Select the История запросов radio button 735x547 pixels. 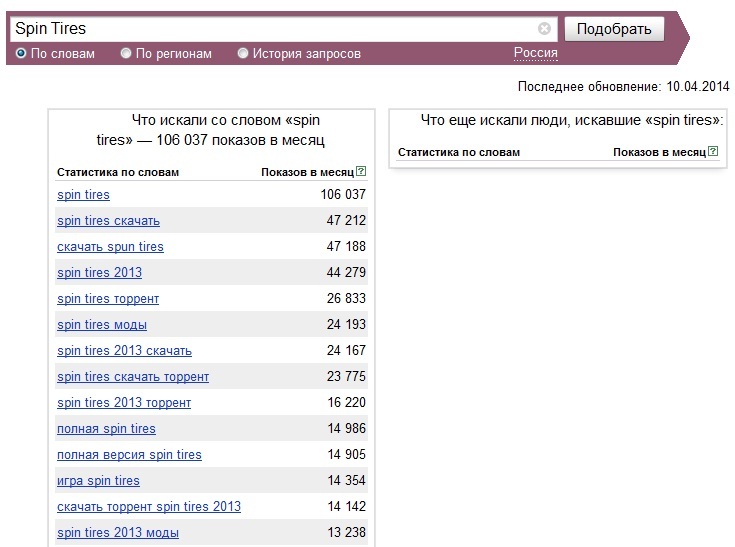coord(242,53)
